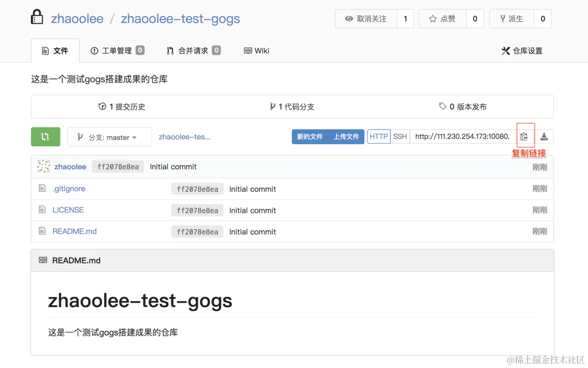Click the README.md row file icon
The height and width of the screenshot is (368, 588).
tap(42, 231)
